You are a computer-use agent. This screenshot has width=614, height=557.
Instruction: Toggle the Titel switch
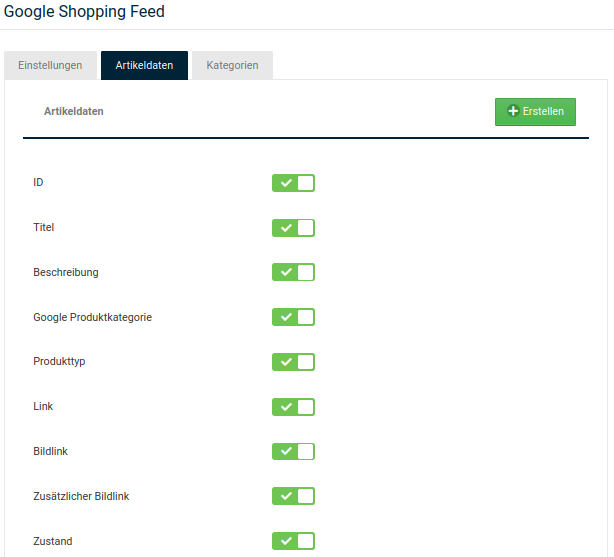pos(293,228)
